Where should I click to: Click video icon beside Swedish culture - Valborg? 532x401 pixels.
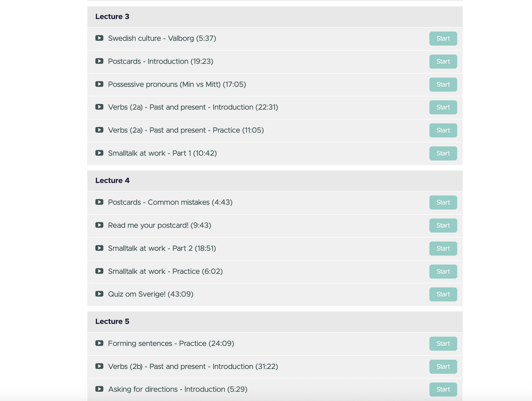pyautogui.click(x=99, y=38)
